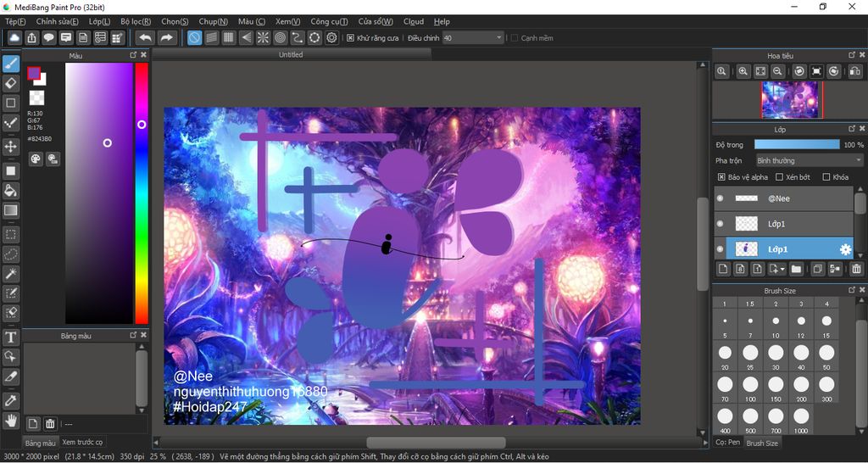Enable the parallel lines snap guide
Image resolution: width=868 pixels, height=463 pixels.
[x=211, y=37]
